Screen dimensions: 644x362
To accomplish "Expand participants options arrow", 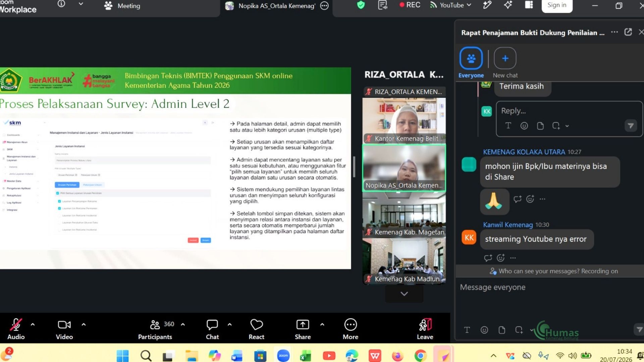I will [183, 324].
